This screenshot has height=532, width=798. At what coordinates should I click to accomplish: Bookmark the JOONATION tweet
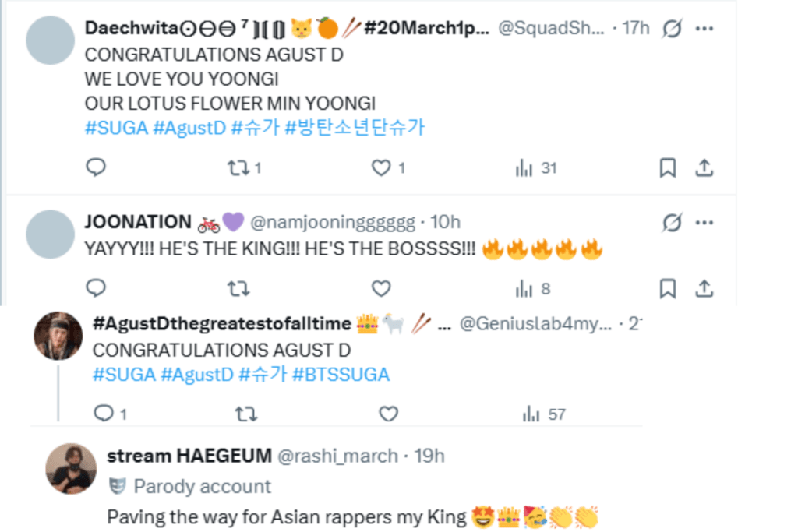pyautogui.click(x=668, y=289)
